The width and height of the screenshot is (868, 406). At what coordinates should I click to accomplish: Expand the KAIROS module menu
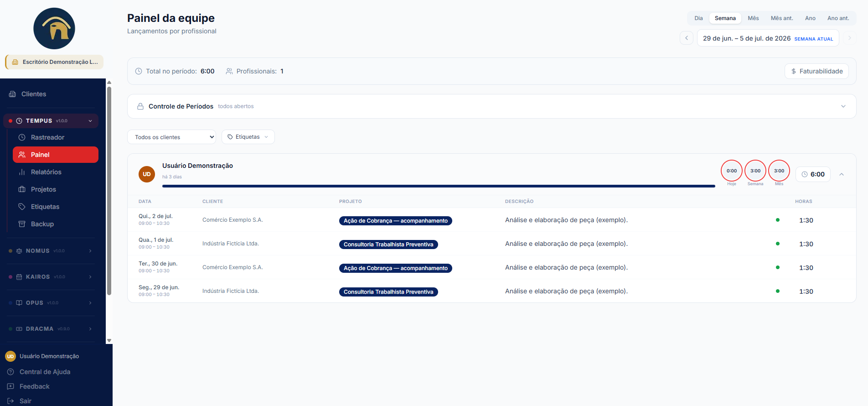[51, 277]
